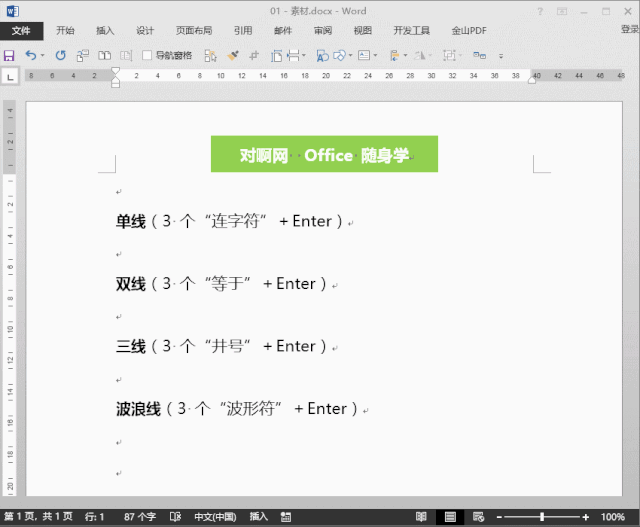This screenshot has width=640, height=527.
Task: Click the 87 个字 word count
Action: (140, 517)
